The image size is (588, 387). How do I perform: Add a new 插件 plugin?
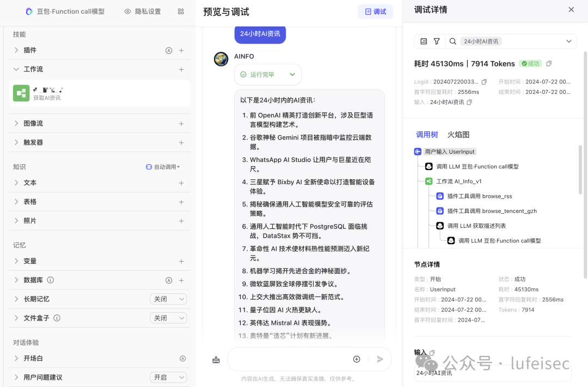point(181,50)
